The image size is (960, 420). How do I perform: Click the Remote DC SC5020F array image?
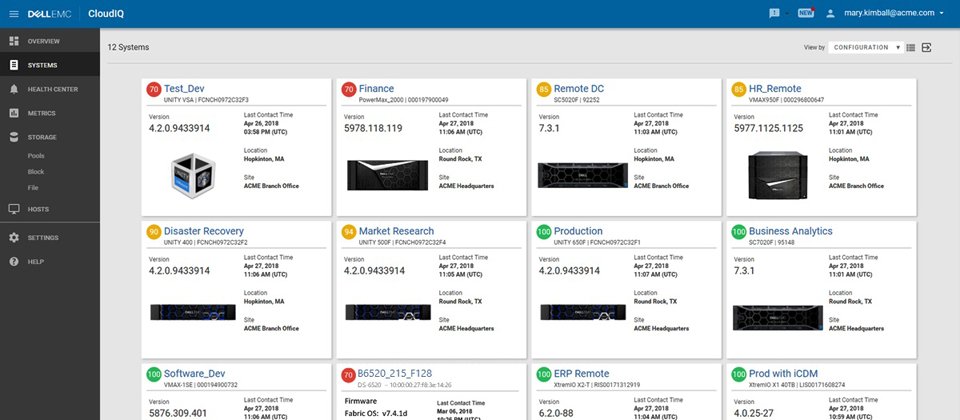coord(583,175)
